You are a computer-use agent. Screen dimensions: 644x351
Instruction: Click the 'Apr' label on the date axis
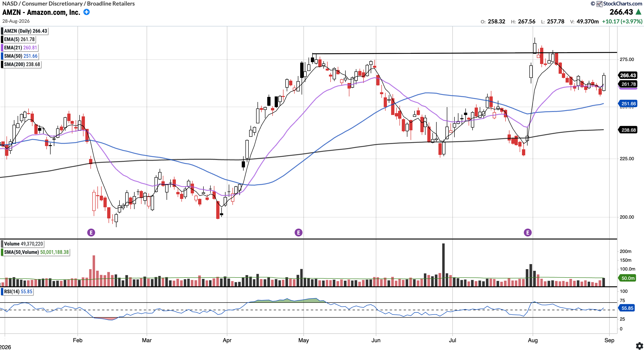pyautogui.click(x=227, y=340)
